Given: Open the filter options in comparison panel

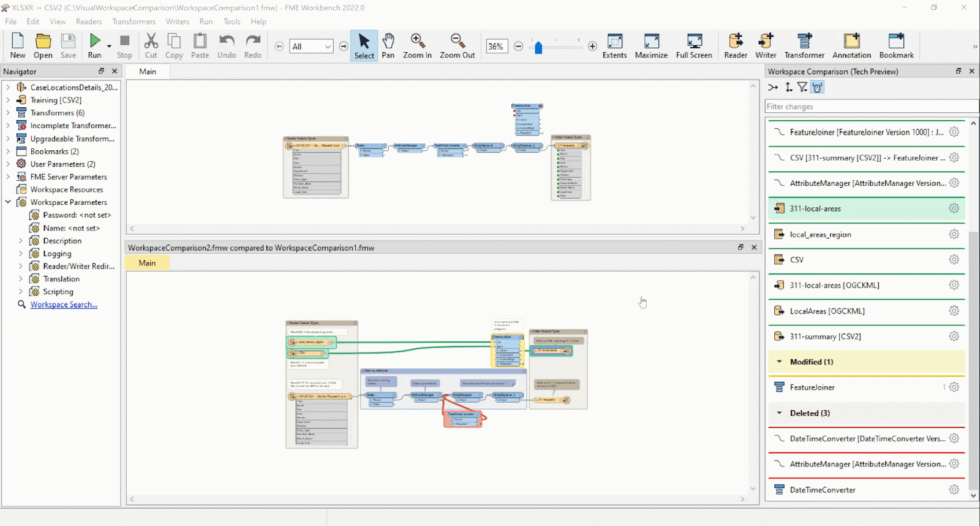Looking at the screenshot, I should 802,88.
